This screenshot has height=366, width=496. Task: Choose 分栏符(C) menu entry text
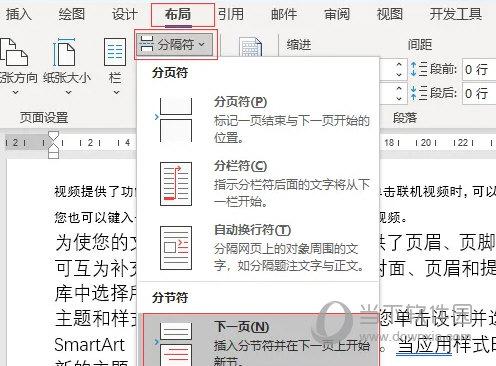(x=240, y=166)
